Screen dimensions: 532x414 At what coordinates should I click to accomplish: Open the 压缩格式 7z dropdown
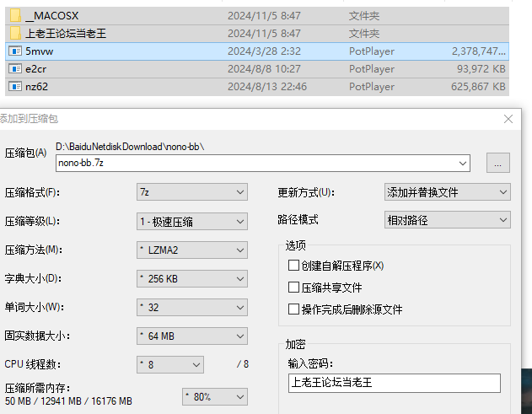pos(192,192)
